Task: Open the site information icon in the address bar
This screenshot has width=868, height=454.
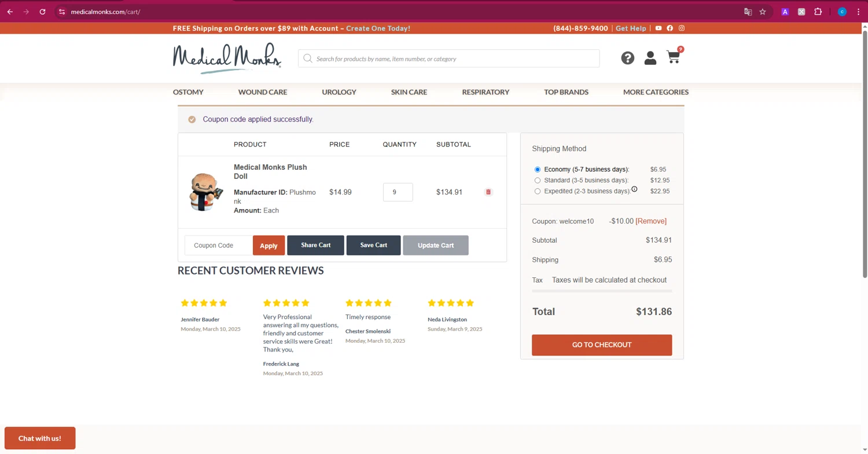Action: coord(62,12)
